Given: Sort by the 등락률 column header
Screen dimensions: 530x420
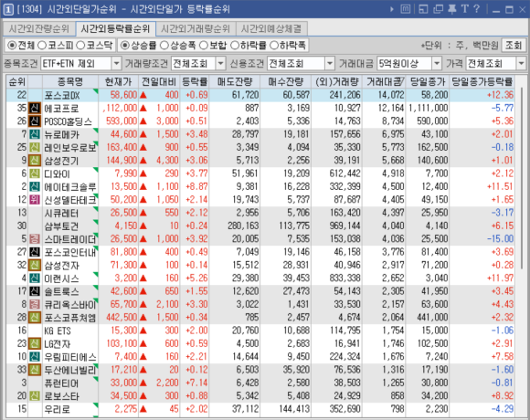Looking at the screenshot, I should click(195, 81).
